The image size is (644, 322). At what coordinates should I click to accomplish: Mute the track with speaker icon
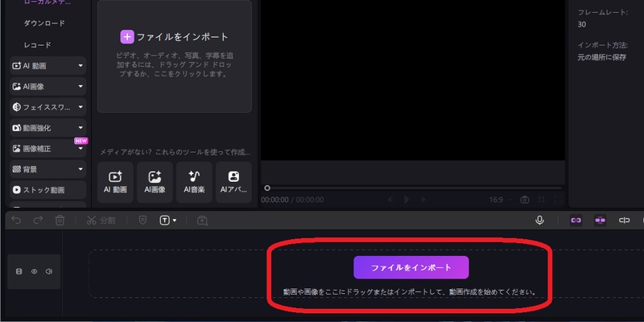[49, 271]
